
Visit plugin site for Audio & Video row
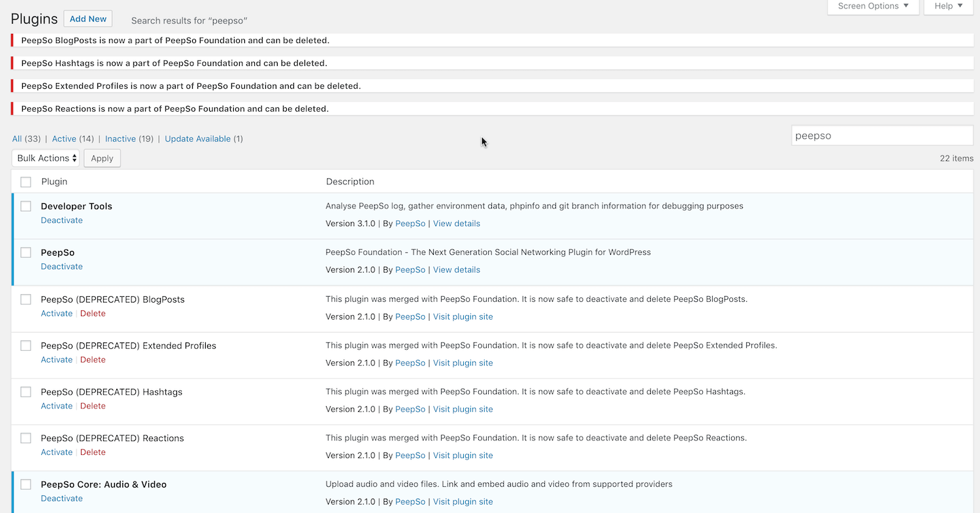pos(463,502)
